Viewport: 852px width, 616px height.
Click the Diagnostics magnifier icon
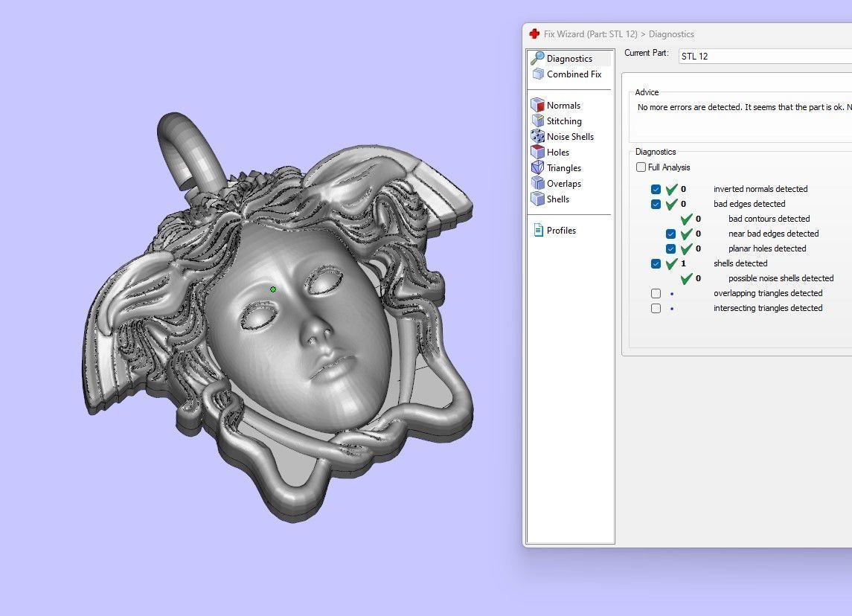[537, 57]
